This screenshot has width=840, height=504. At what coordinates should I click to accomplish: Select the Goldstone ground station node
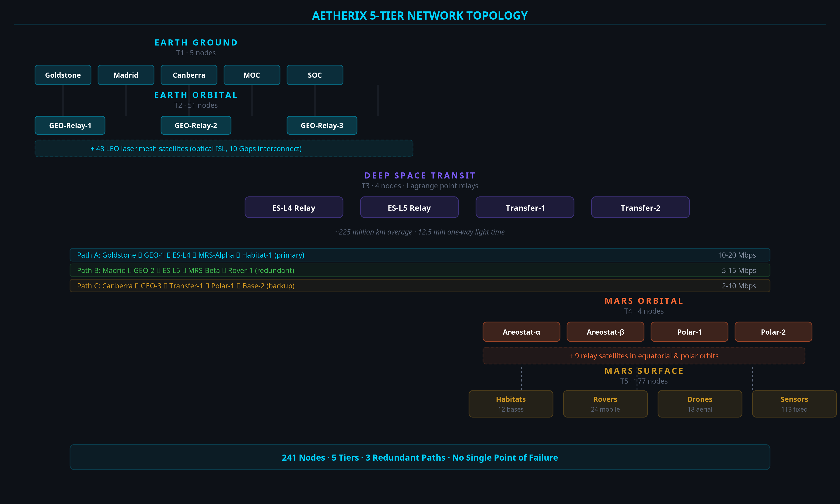(x=63, y=75)
